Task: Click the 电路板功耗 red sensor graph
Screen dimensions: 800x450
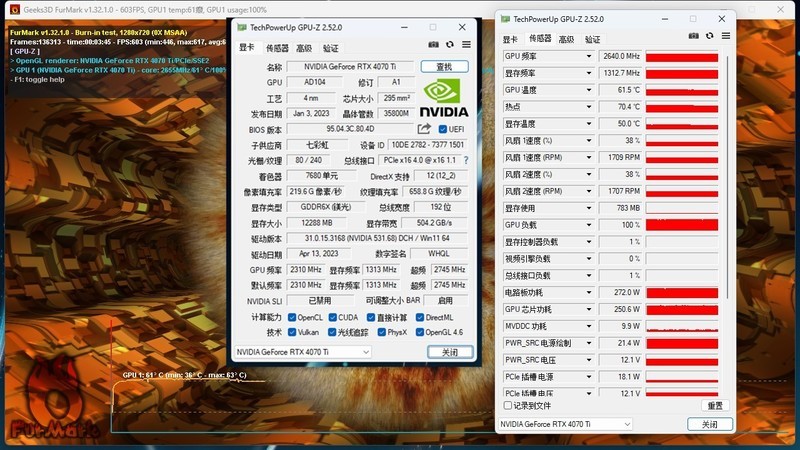Action: click(682, 292)
